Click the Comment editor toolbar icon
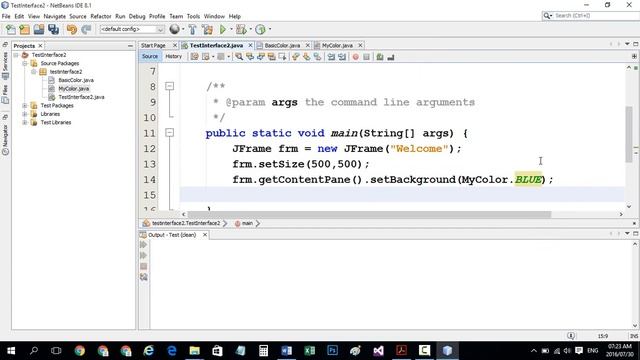 tap(380, 57)
